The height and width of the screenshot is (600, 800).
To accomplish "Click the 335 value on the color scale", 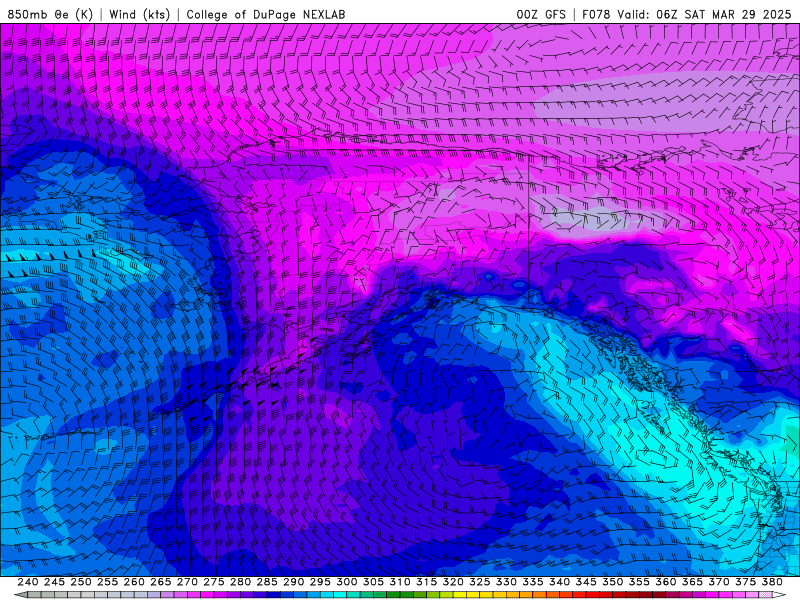I will [x=533, y=582].
